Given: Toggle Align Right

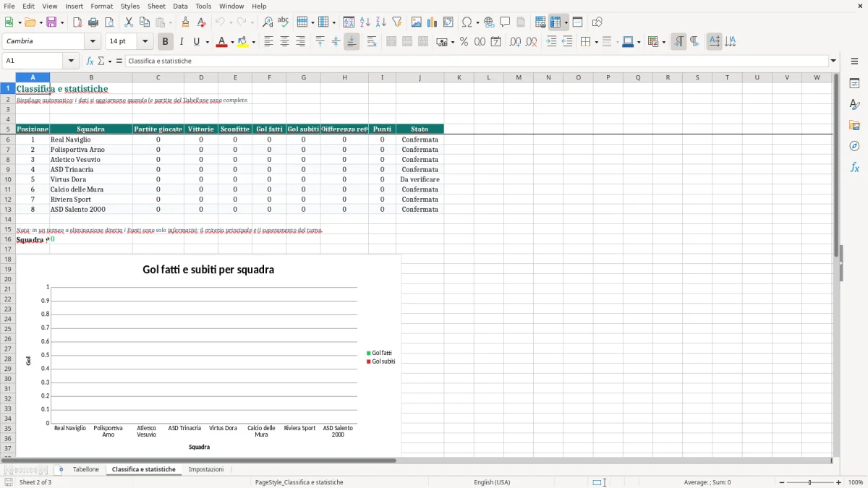Looking at the screenshot, I should tap(300, 42).
